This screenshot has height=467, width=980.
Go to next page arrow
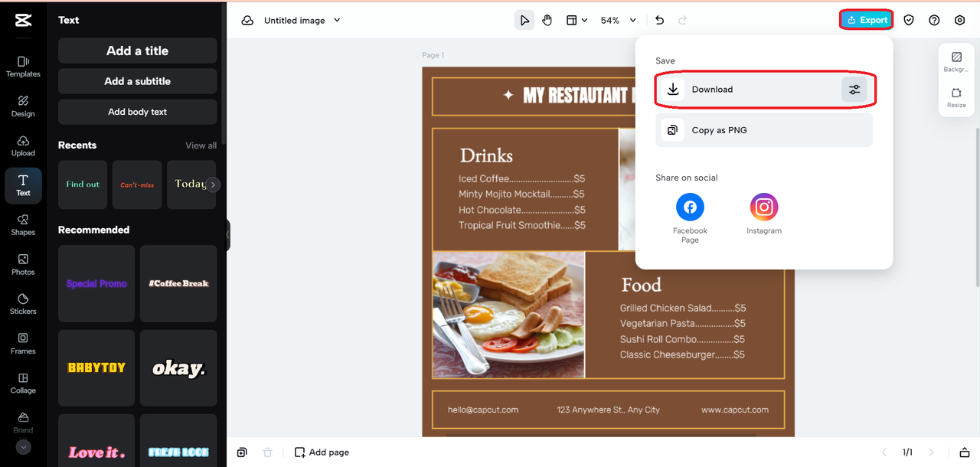pyautogui.click(x=932, y=452)
